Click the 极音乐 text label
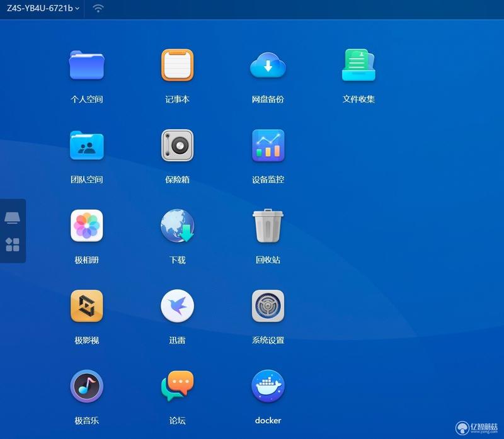 tap(87, 420)
